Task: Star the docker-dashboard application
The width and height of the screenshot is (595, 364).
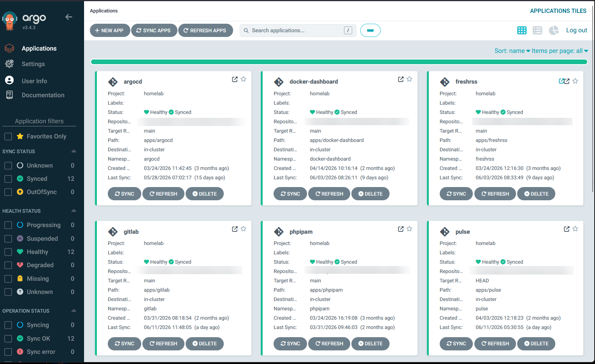Action: tap(409, 79)
